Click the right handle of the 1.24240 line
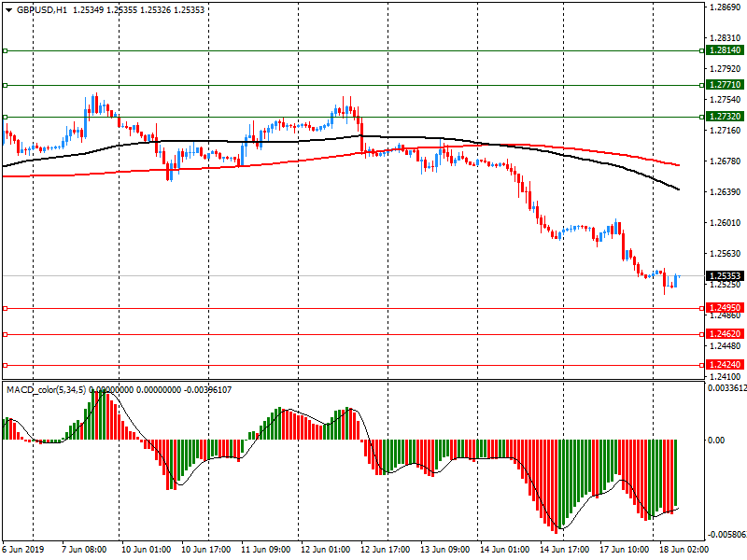 tap(701, 365)
